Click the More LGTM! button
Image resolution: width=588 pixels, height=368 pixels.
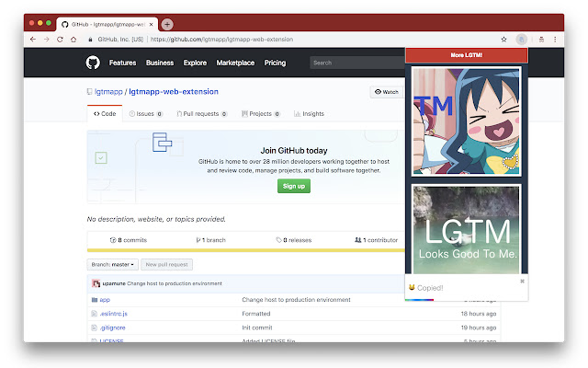click(x=467, y=55)
